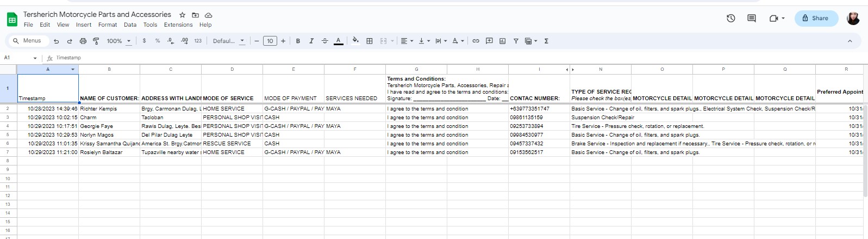Open the Format menu
Image resolution: width=868 pixels, height=239 pixels.
108,24
